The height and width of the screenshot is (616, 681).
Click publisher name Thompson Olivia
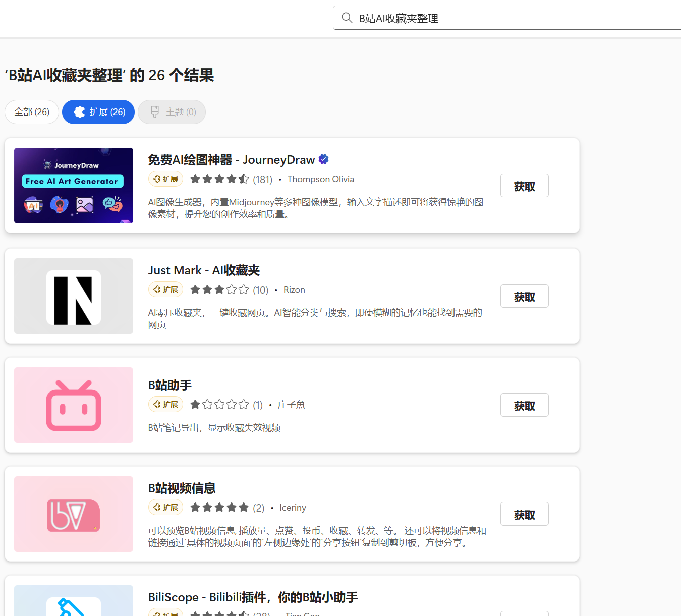click(x=321, y=179)
